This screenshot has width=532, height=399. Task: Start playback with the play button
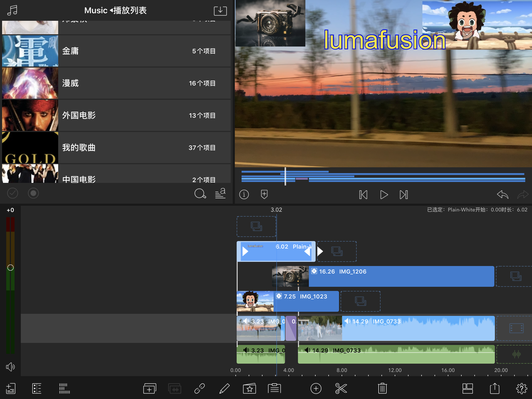click(384, 195)
